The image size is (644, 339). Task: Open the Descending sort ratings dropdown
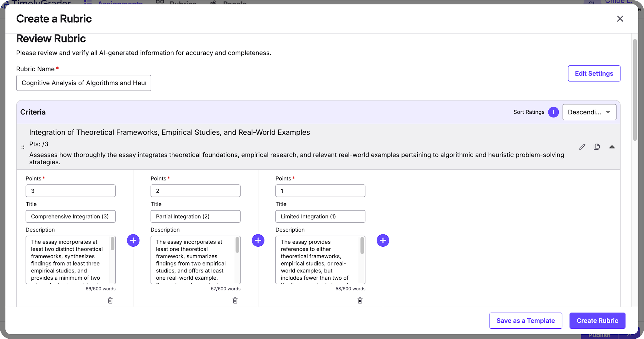coord(589,112)
